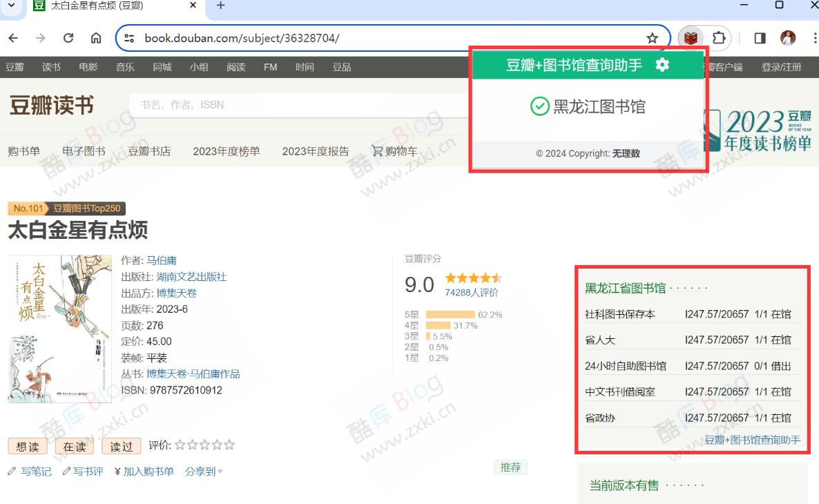Click the browser profile avatar icon
The height and width of the screenshot is (504, 819).
pos(789,38)
